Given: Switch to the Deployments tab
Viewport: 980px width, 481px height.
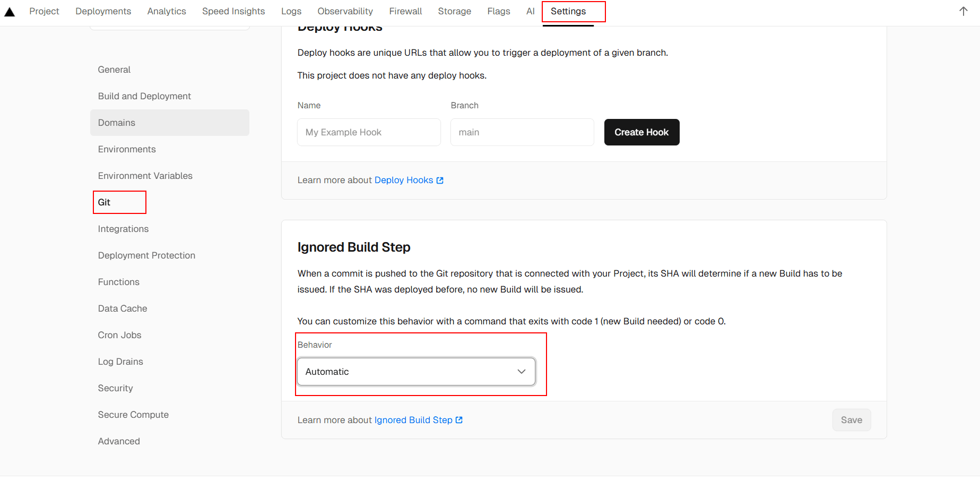Looking at the screenshot, I should click(x=103, y=11).
